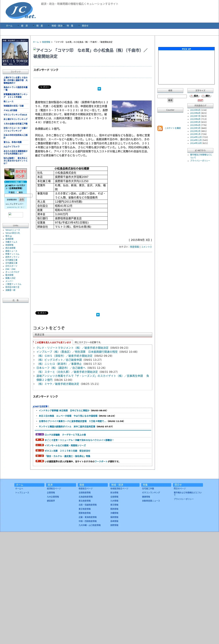Open 倒産 navigation menu
Screen dimensions: 219x644
pyautogui.click(x=39, y=26)
